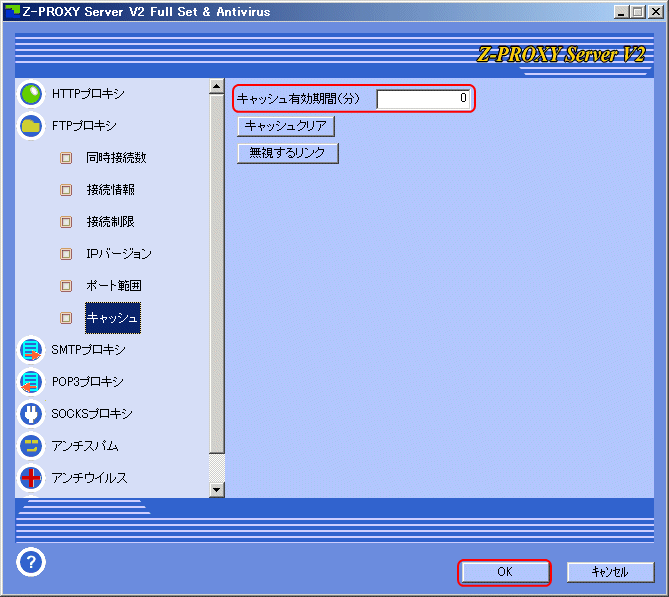
Task: Click the キャンセル button
Action: click(610, 572)
